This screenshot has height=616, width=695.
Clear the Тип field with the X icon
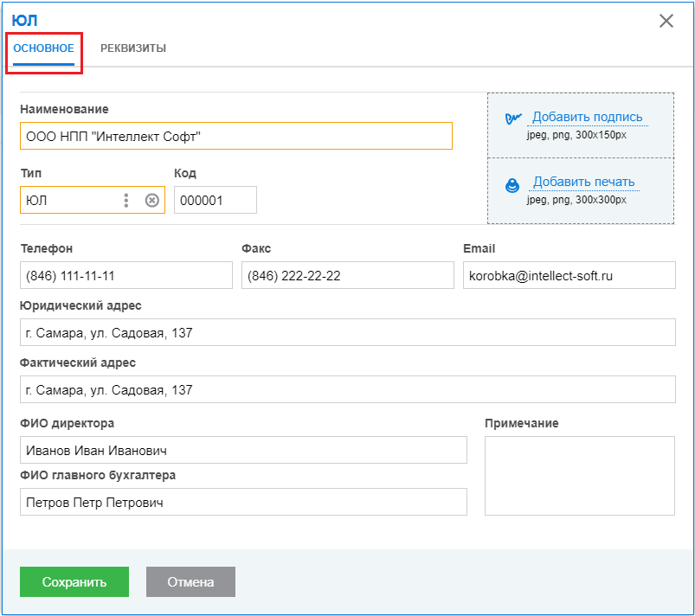click(152, 201)
